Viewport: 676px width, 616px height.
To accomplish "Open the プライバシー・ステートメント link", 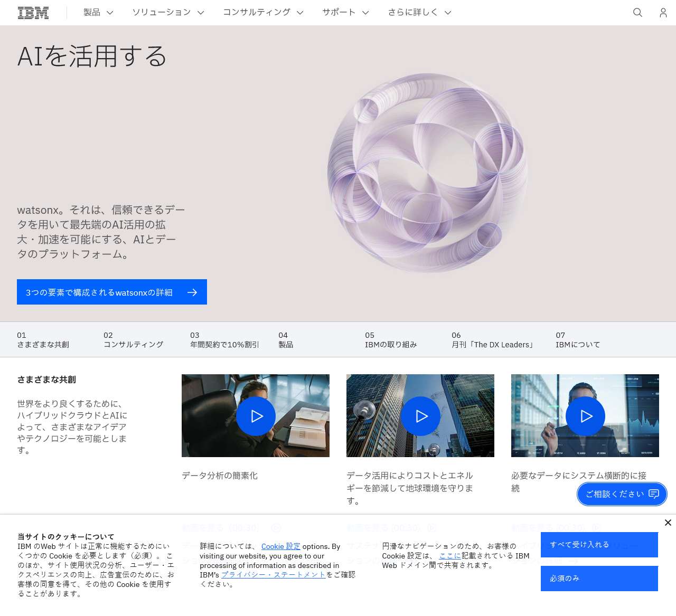I will (x=274, y=575).
